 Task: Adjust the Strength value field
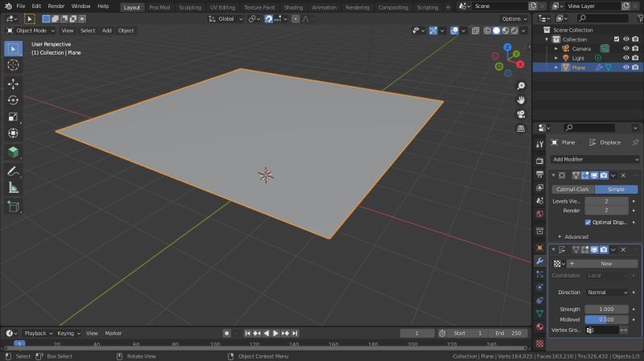606,310
